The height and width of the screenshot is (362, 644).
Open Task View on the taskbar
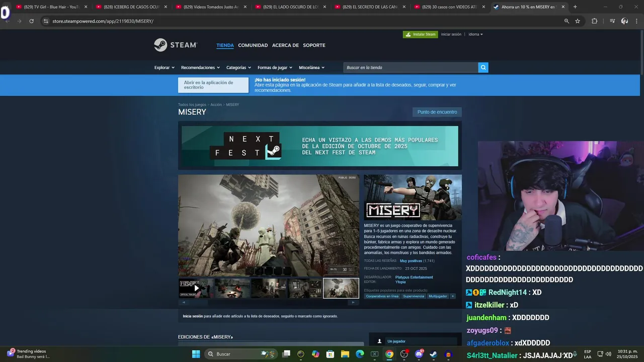tap(286, 354)
